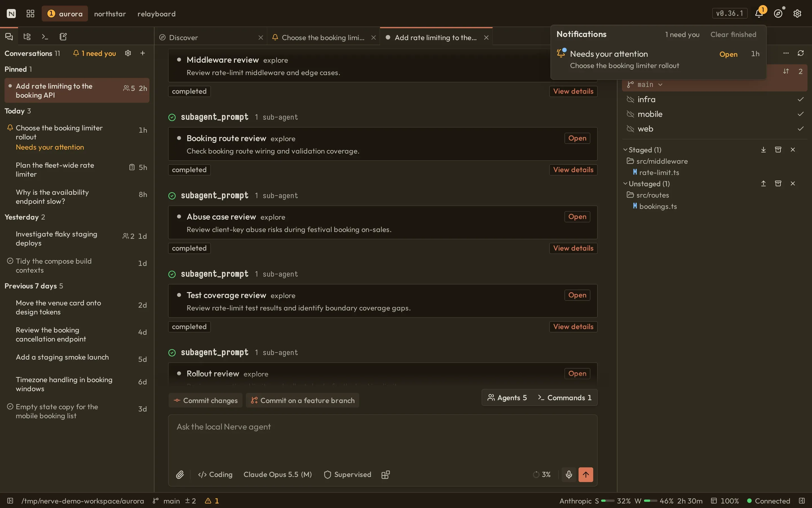The image size is (812, 508).
Task: Clear finished notifications
Action: (x=733, y=34)
